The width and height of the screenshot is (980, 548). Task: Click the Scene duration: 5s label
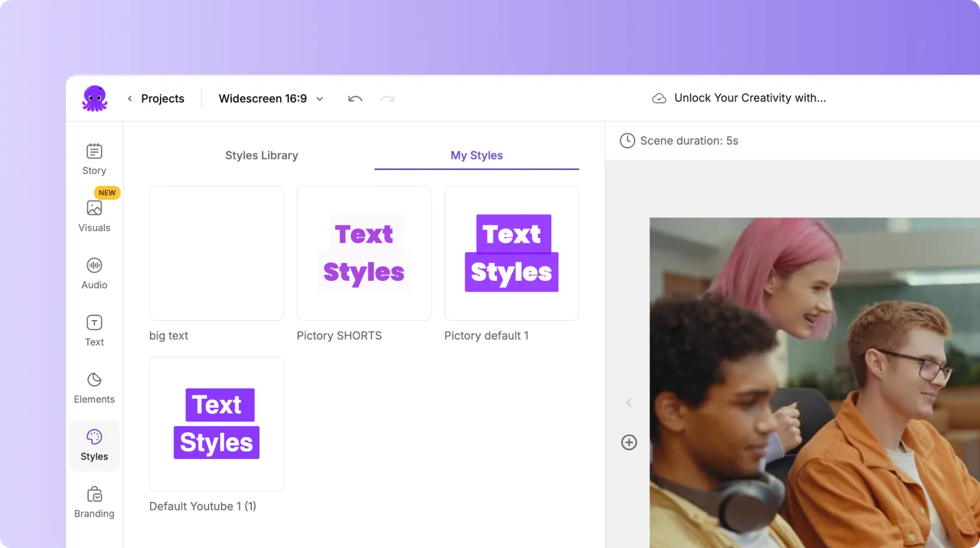click(x=689, y=141)
